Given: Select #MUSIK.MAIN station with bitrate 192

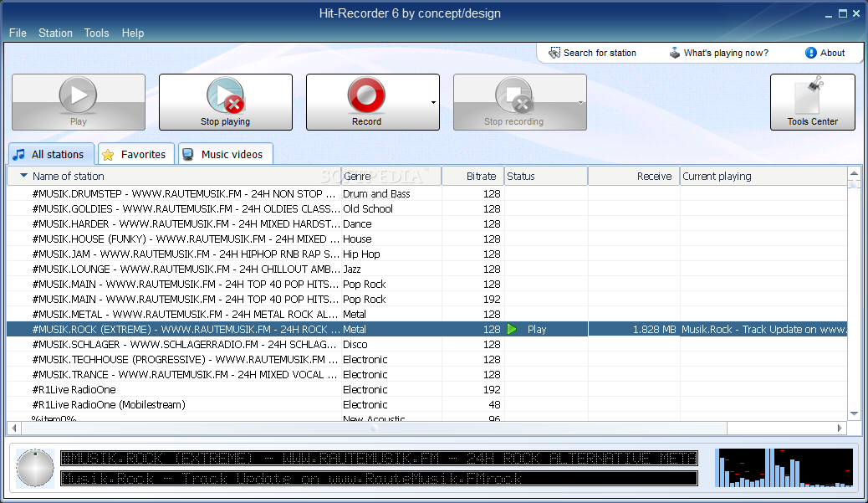Looking at the screenshot, I should (426, 299).
